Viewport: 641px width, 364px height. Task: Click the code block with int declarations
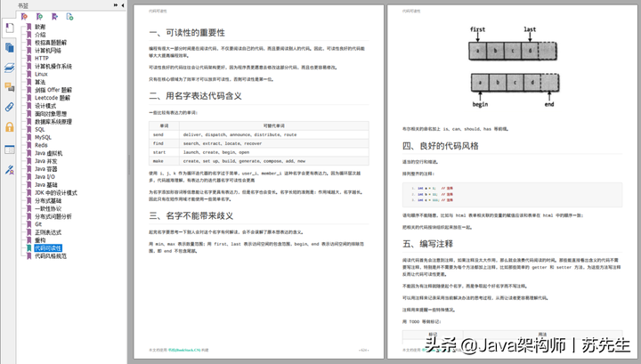point(512,195)
